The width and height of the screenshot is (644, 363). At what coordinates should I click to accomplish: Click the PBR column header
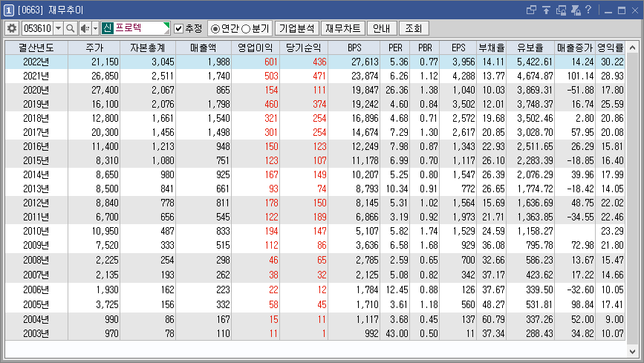(x=425, y=48)
